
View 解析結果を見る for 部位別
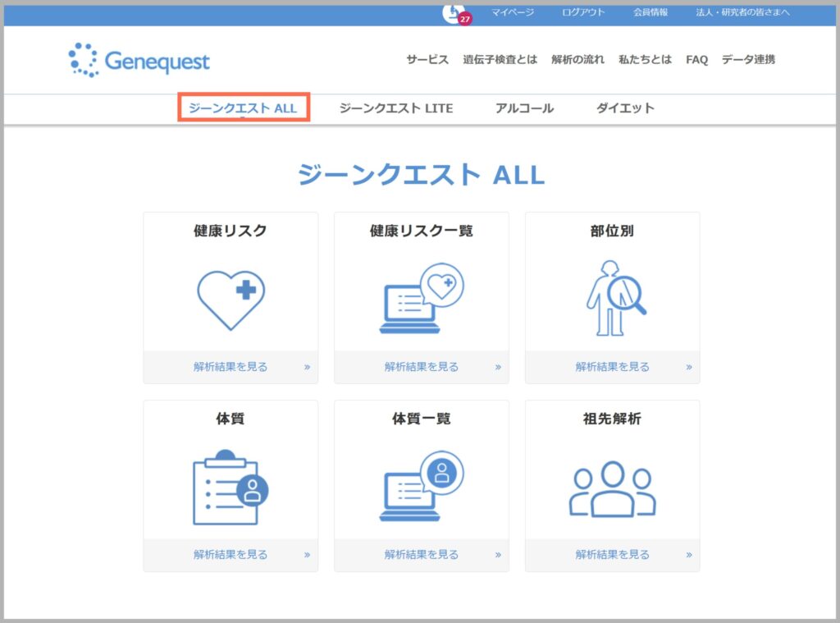pyautogui.click(x=612, y=367)
